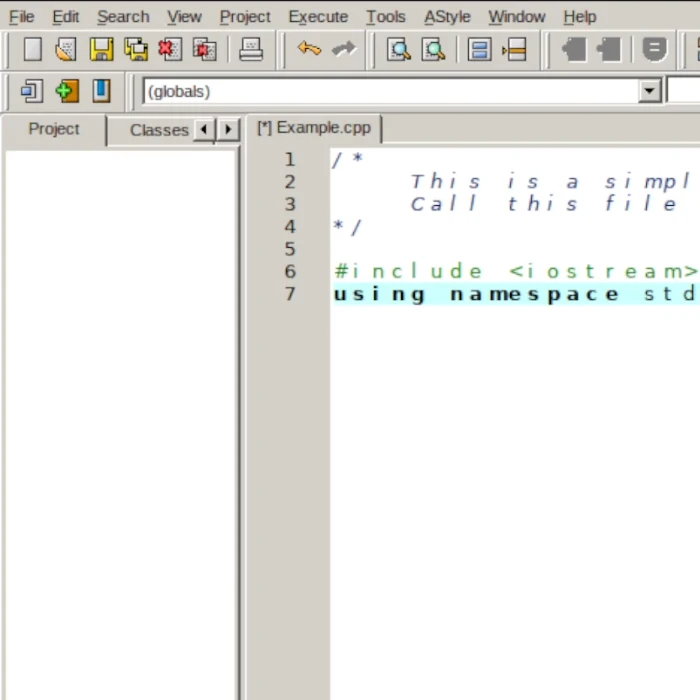Image resolution: width=700 pixels, height=700 pixels.
Task: Click the 'This is a simpl' comment line
Action: 550,182
